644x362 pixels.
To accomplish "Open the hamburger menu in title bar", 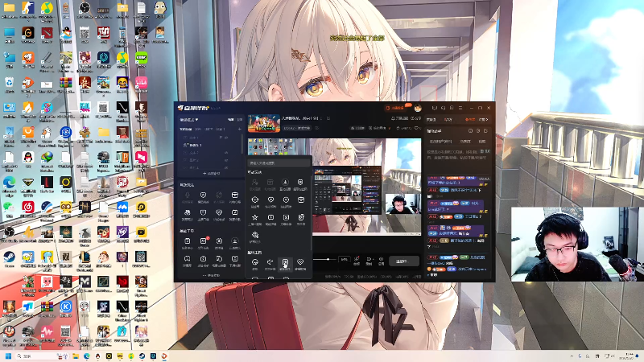I will [460, 108].
